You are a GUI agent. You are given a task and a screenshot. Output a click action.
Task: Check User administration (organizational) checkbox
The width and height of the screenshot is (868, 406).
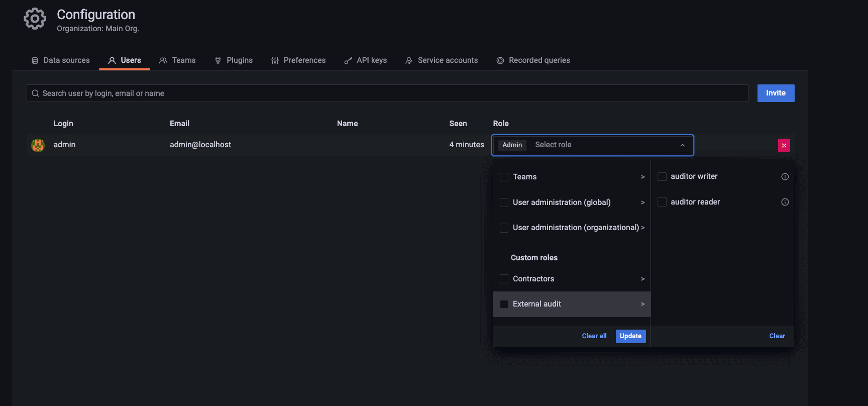coord(504,228)
